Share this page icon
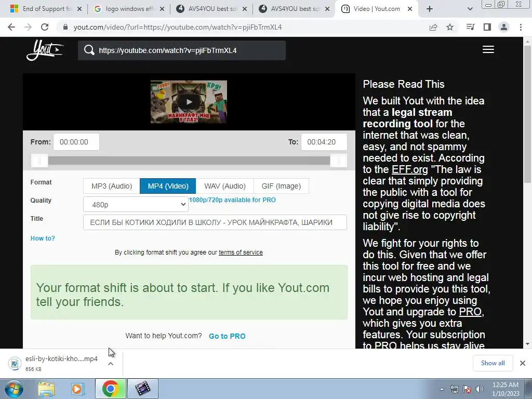The height and width of the screenshot is (399, 532). (x=433, y=27)
